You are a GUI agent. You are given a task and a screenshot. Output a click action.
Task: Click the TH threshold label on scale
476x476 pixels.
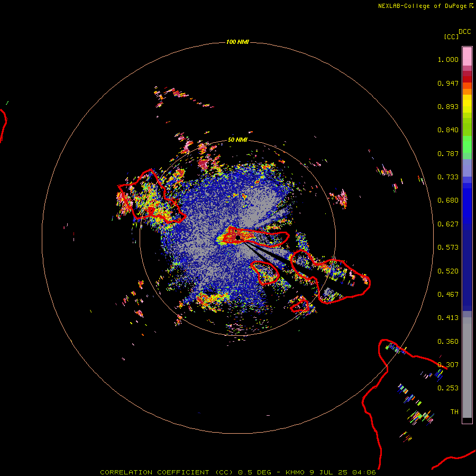tap(454, 412)
